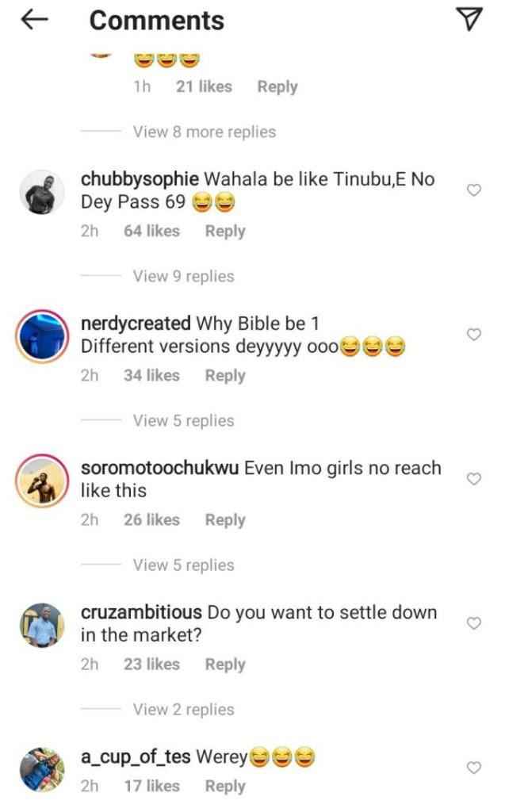Expand View 8 more replies
The height and width of the screenshot is (812, 509).
coord(205,132)
